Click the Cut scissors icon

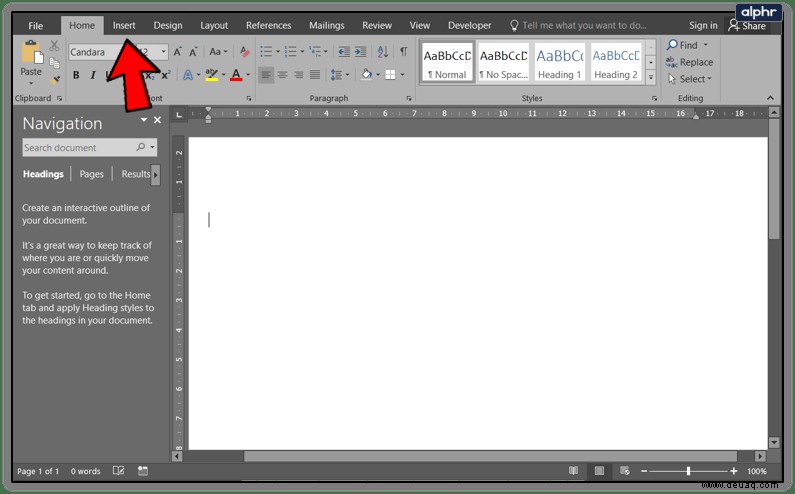pos(54,46)
